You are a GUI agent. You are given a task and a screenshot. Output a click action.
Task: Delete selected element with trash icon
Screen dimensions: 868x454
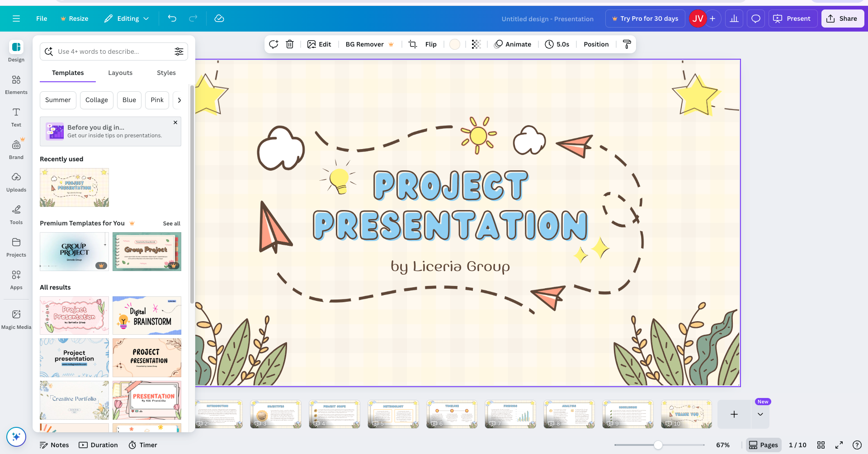pos(290,44)
